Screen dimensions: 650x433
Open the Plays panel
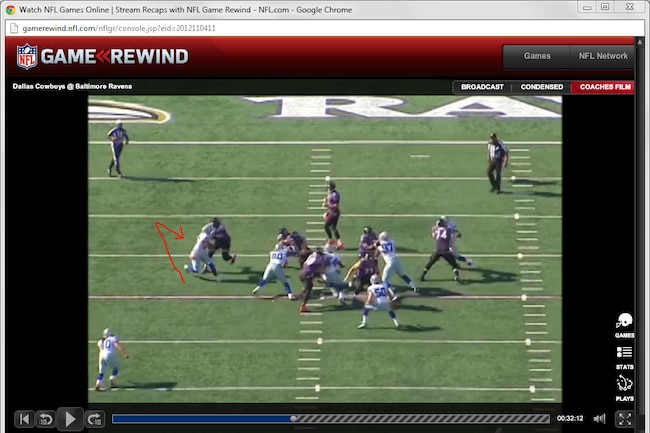pyautogui.click(x=624, y=387)
